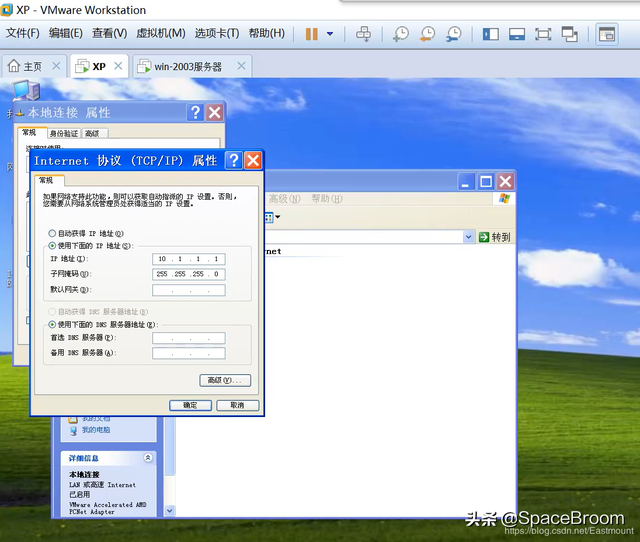Click 转到 button in network window

pyautogui.click(x=494, y=237)
